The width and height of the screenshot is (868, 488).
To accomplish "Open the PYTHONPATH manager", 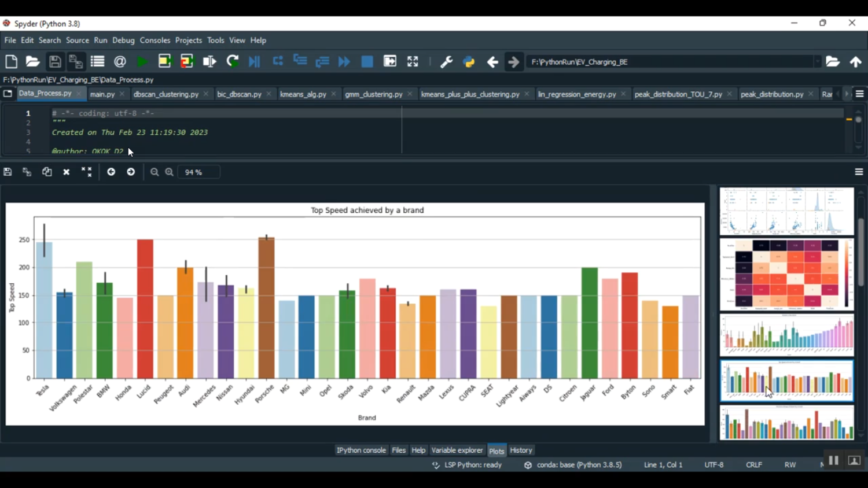I will pyautogui.click(x=468, y=61).
